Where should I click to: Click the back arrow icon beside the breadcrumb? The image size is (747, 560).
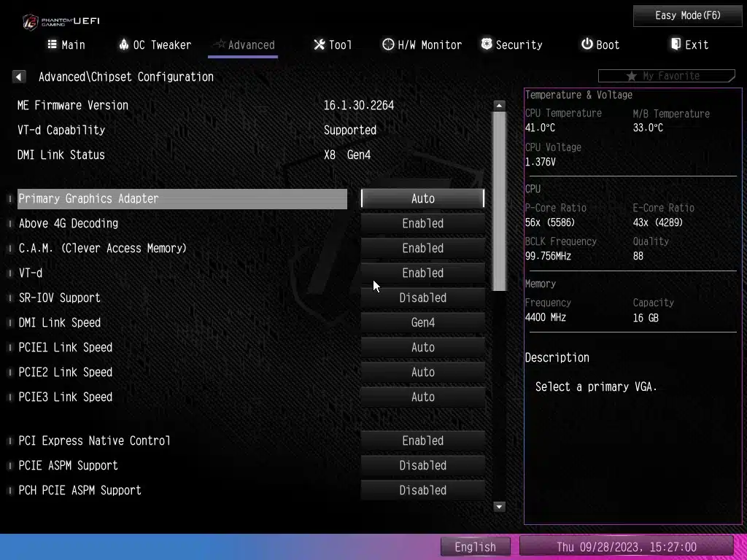pos(19,77)
